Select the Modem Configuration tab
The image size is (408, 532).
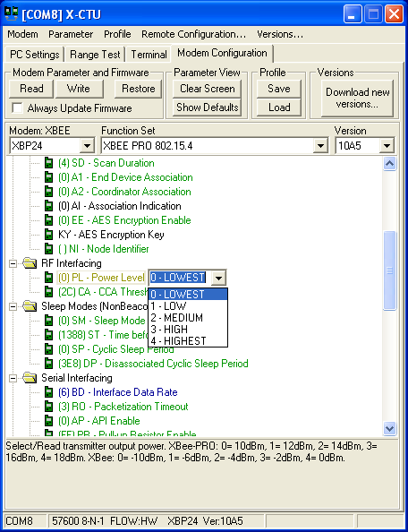[x=222, y=53]
